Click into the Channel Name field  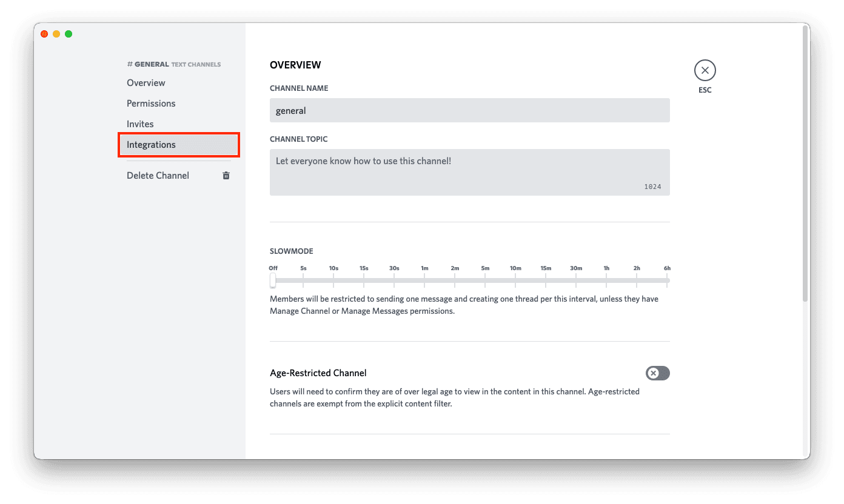(x=470, y=110)
